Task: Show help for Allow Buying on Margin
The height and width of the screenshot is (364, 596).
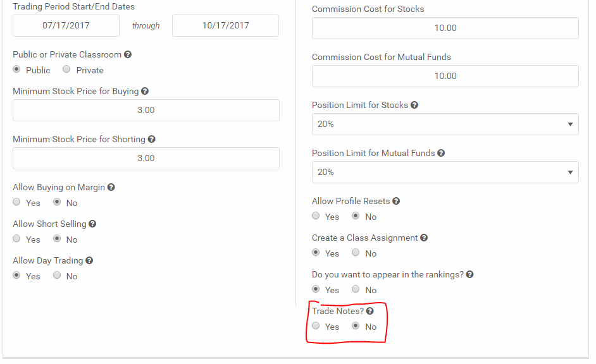Action: click(111, 187)
